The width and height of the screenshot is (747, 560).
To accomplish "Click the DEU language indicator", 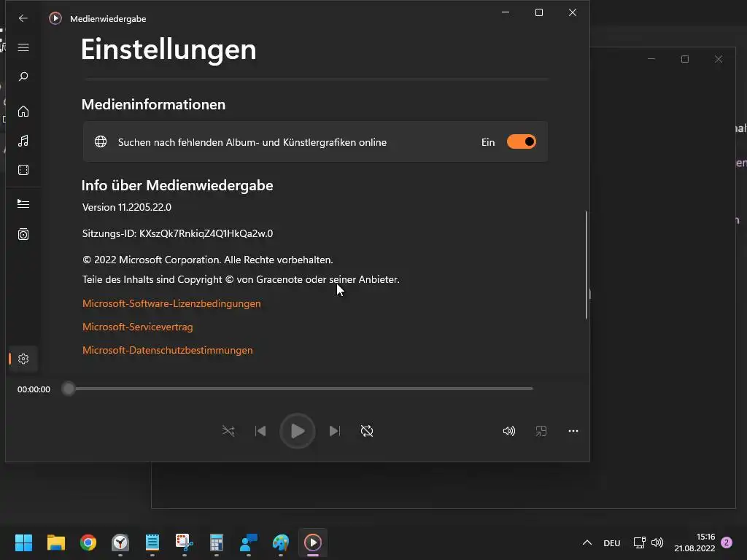I will click(x=612, y=542).
